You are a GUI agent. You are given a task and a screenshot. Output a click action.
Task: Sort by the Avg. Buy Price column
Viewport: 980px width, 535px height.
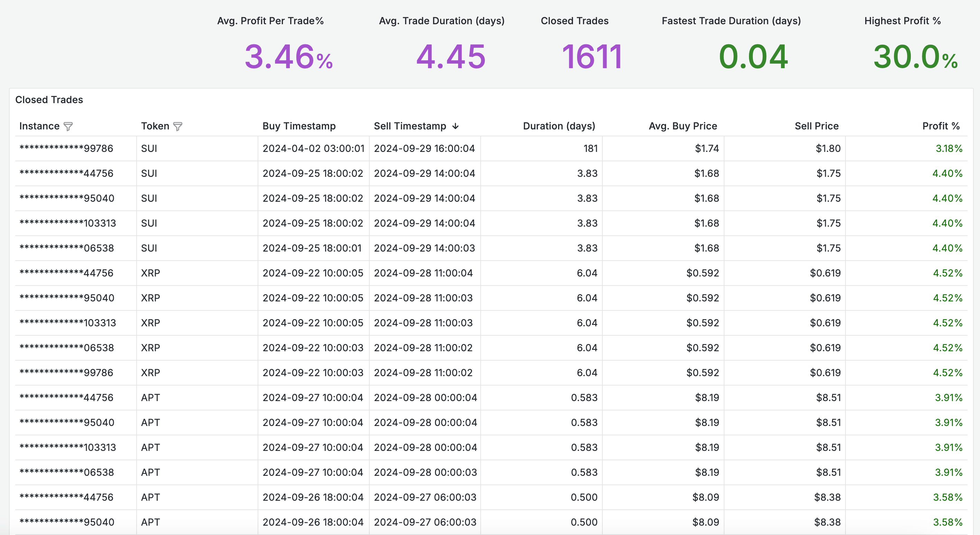[x=683, y=126]
